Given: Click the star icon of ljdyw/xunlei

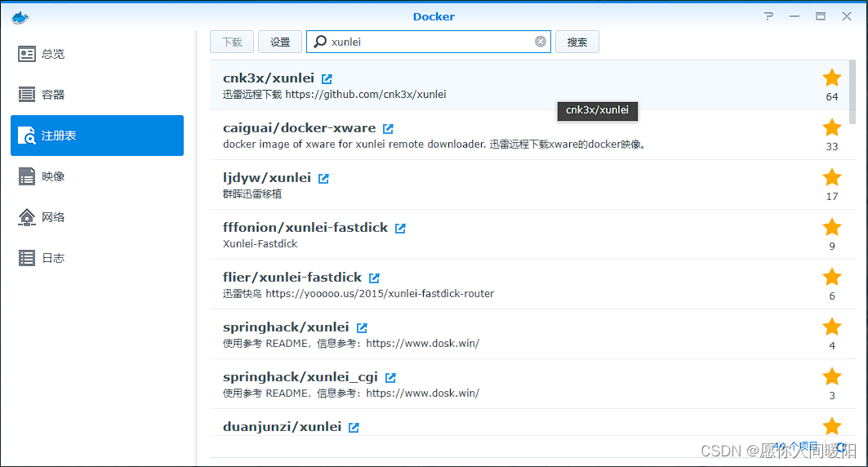Looking at the screenshot, I should click(832, 178).
